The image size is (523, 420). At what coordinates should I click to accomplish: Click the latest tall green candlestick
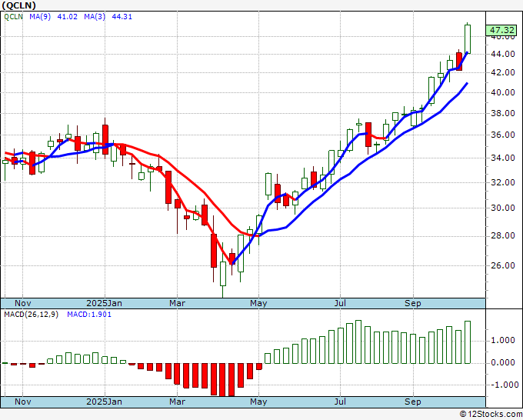[468, 38]
